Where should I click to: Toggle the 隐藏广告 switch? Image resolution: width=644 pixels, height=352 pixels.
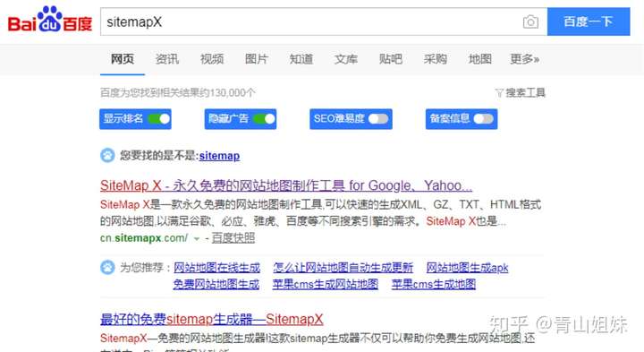click(264, 119)
